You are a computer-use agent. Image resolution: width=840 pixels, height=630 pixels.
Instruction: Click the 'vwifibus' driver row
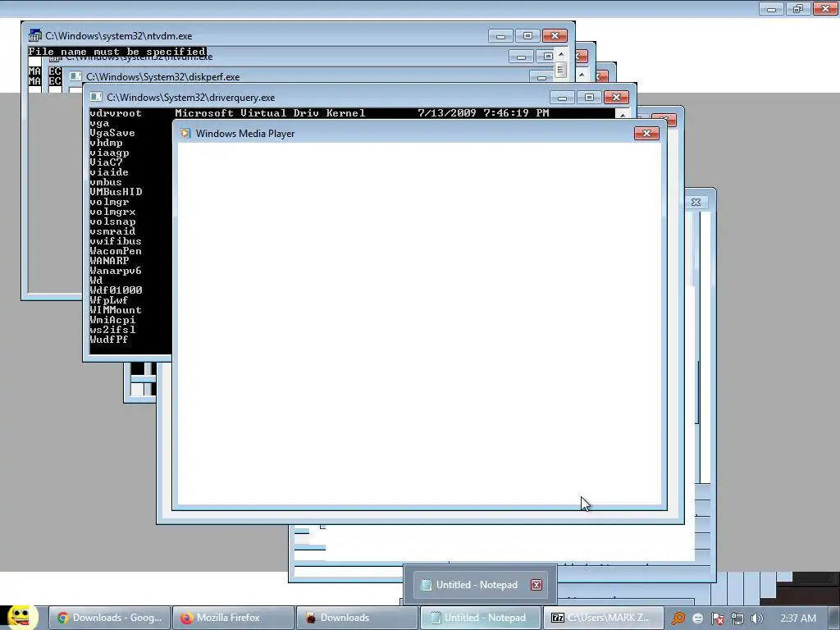(116, 241)
